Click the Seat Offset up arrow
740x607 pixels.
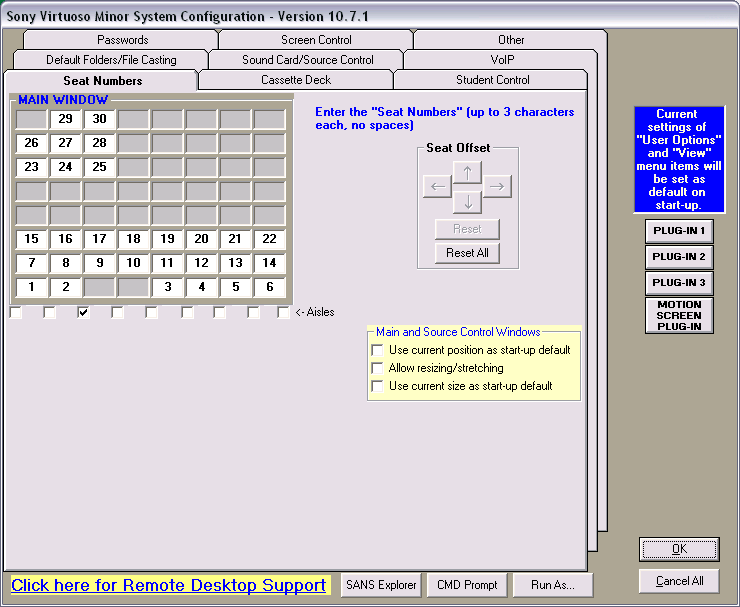click(x=467, y=172)
